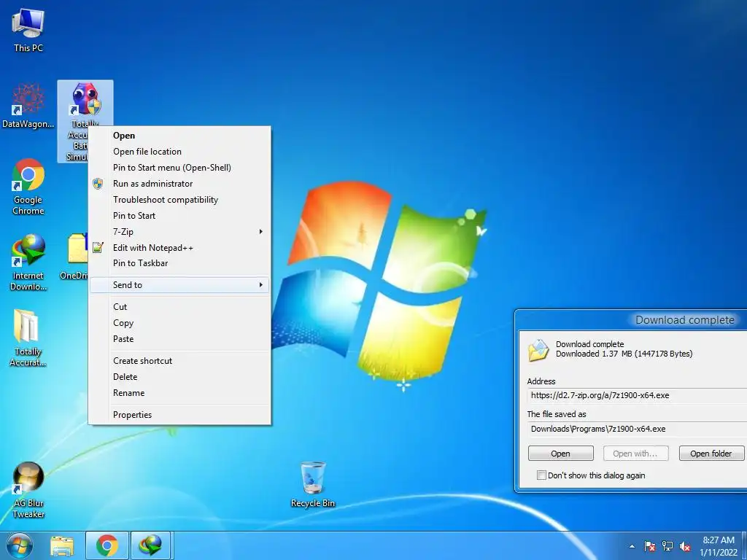This screenshot has width=747, height=560.
Task: Switch to Internet Download Manager in taskbar
Action: [150, 545]
